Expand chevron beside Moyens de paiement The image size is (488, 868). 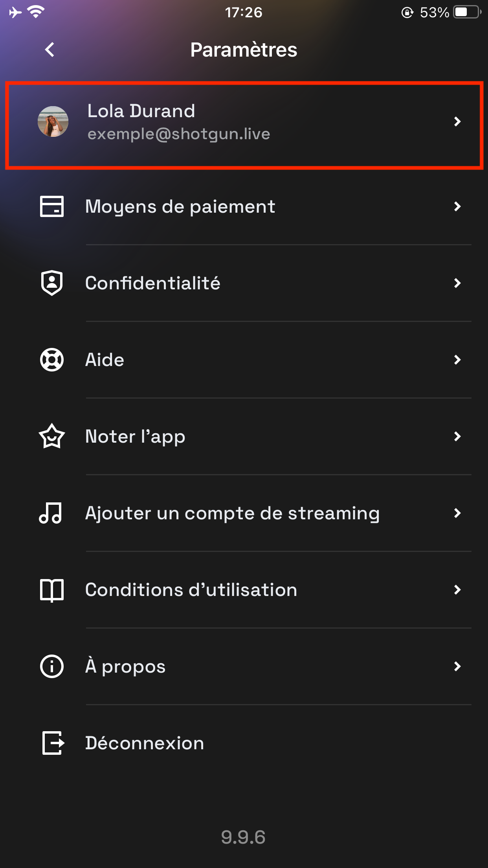click(457, 206)
